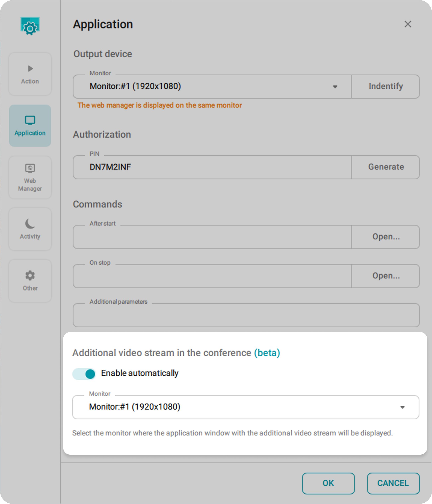This screenshot has width=432, height=504.
Task: Toggle the Enable automatically switch
Action: coord(84,374)
